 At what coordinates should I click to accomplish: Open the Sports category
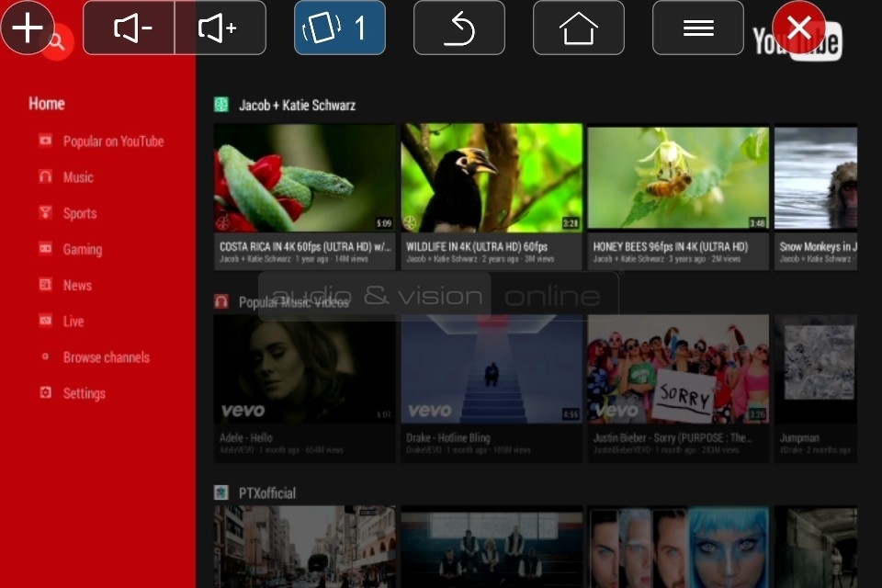80,213
